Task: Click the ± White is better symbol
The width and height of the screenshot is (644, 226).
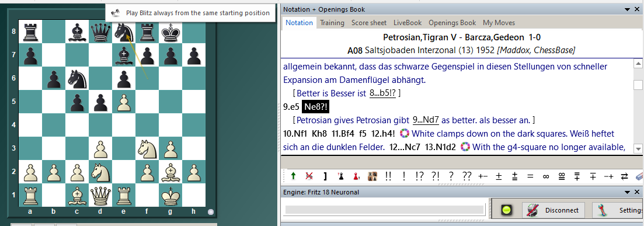Action: 499,176
